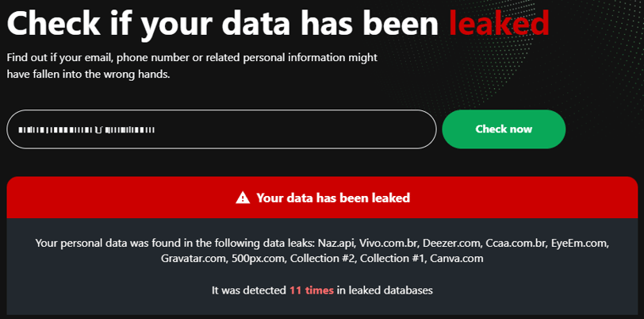Click the red word 'leaked' in the heading
Viewport: 644px width, 319px height.
pos(499,22)
